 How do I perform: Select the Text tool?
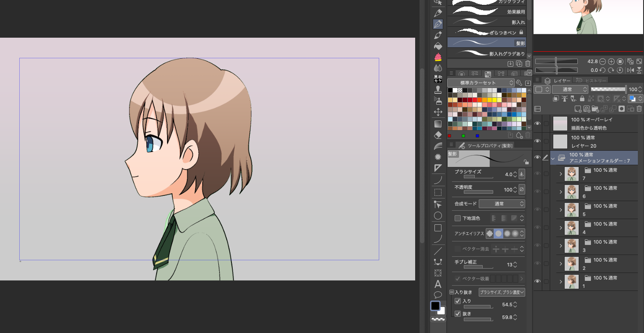[x=438, y=284]
